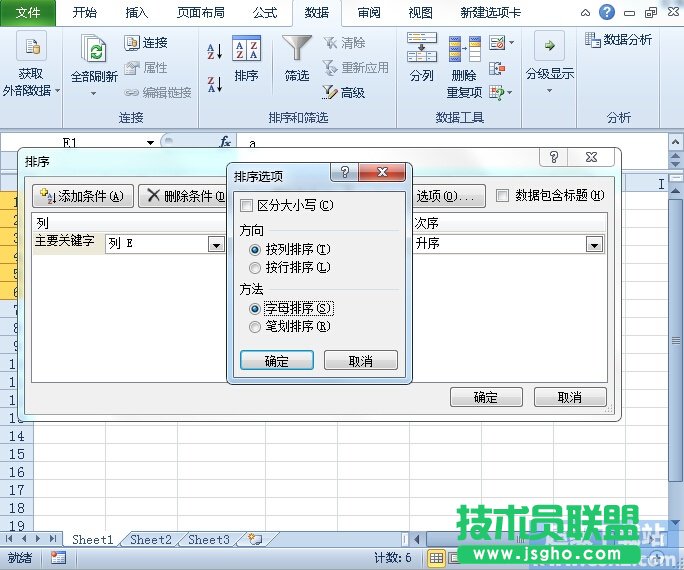The height and width of the screenshot is (570, 684).
Task: Open the Sheet2 worksheet tab
Action: point(150,540)
